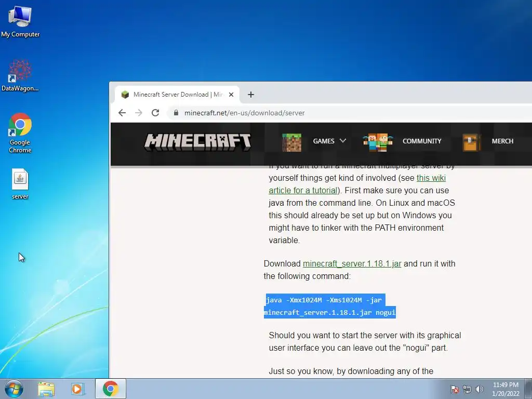Click the taskbar clock showing 11:49 PM
Image resolution: width=532 pixels, height=399 pixels.
coord(506,389)
